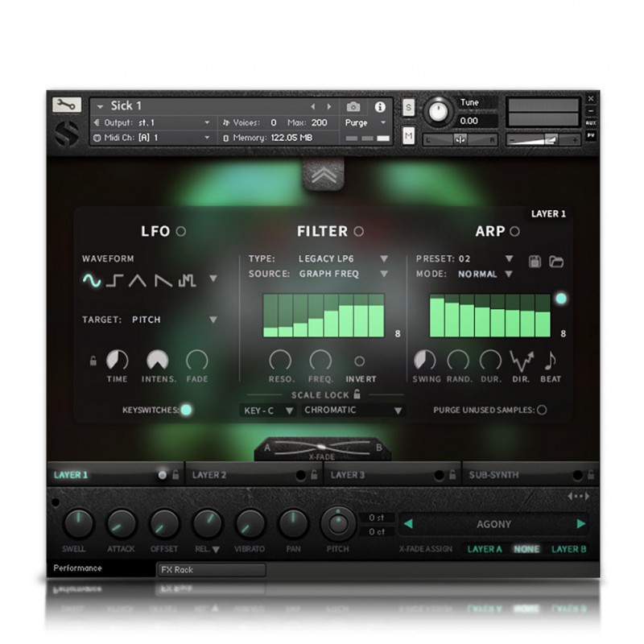Select the sine wave LFO waveform
This screenshot has width=644, height=644.
[x=90, y=280]
